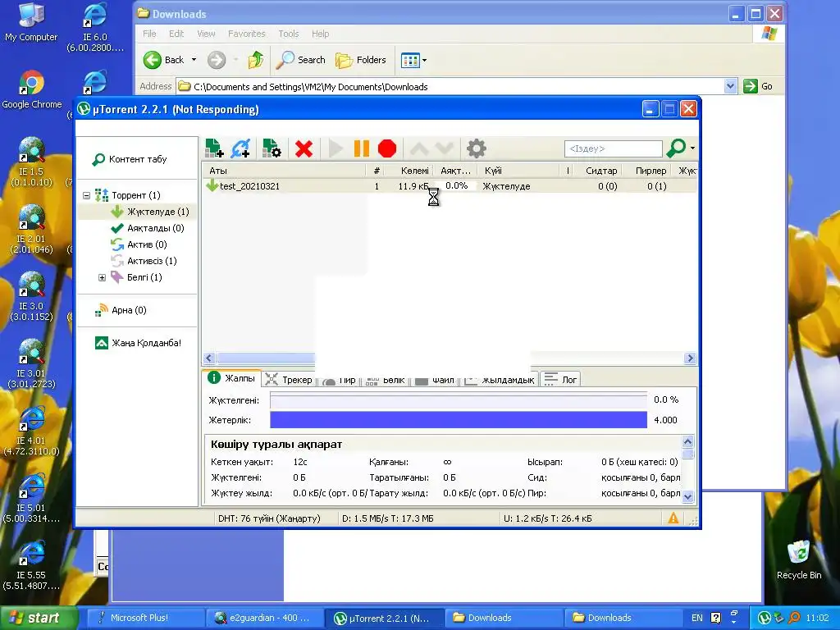Click the Move Down Queue arrow
The width and height of the screenshot is (840, 630).
[445, 148]
